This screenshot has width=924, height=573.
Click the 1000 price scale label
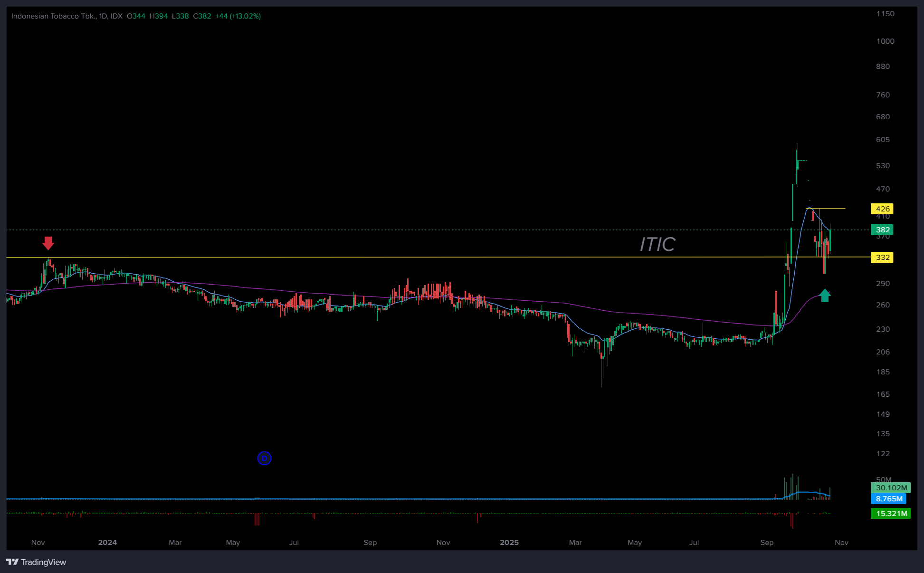(885, 41)
